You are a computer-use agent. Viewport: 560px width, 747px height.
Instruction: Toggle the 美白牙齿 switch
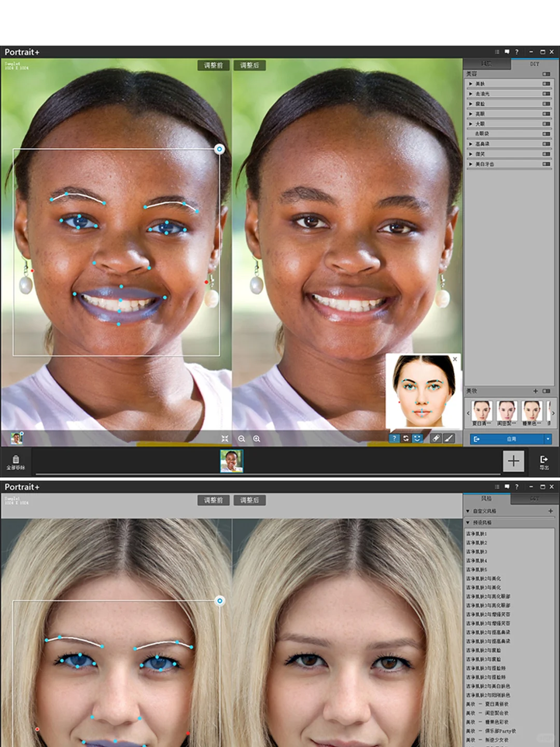(x=547, y=164)
